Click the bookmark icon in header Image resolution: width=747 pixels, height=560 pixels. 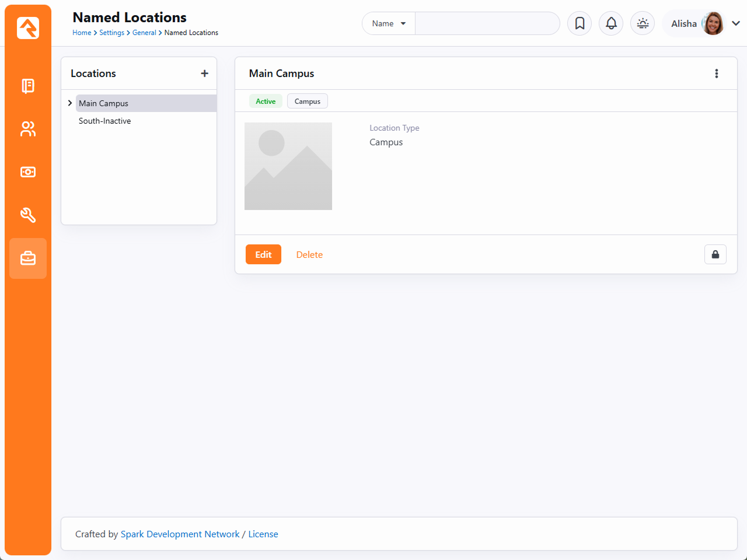[x=580, y=23]
